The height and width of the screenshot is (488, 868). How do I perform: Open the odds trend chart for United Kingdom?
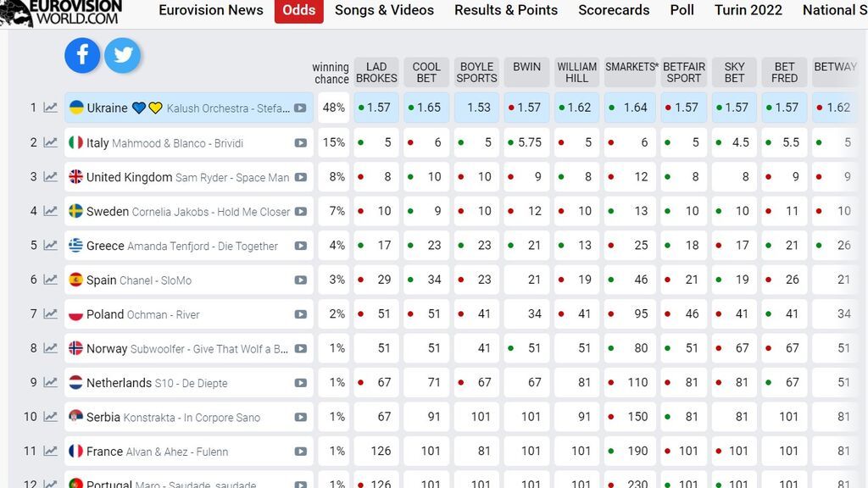point(50,176)
